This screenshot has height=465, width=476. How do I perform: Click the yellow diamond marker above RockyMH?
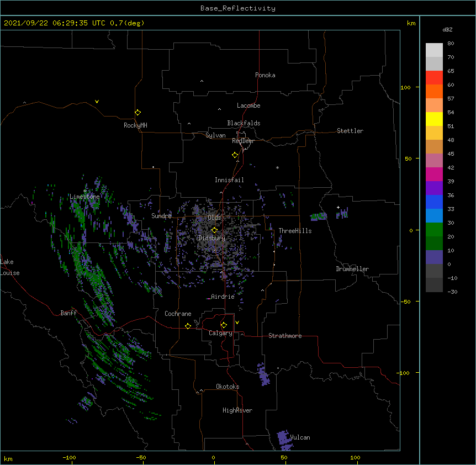tap(138, 112)
